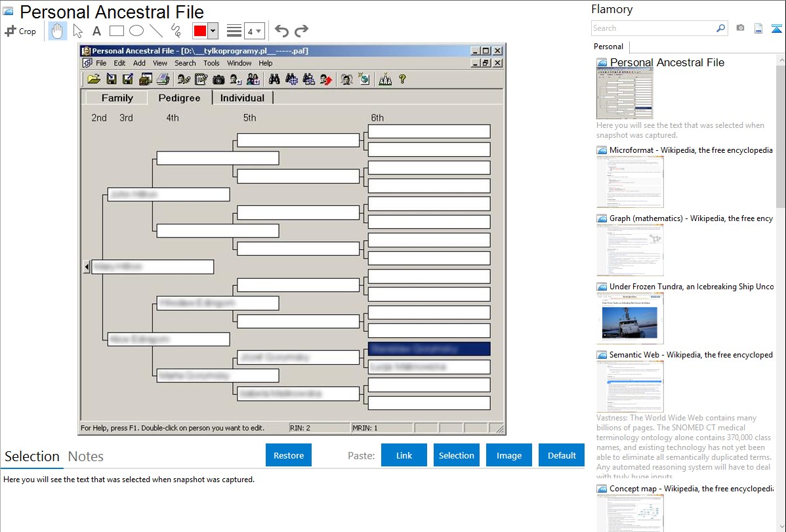Click inside the Flamory Search field

click(653, 28)
